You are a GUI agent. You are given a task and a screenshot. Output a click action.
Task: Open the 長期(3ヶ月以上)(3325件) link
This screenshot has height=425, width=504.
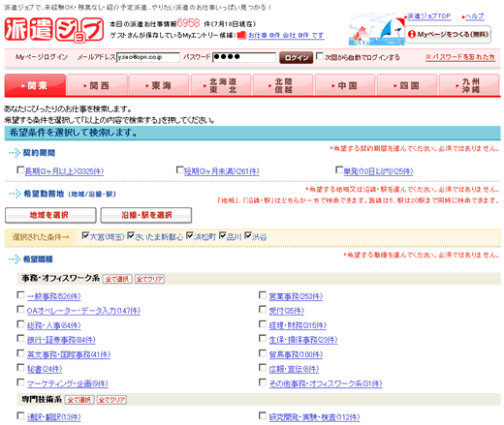pos(64,171)
